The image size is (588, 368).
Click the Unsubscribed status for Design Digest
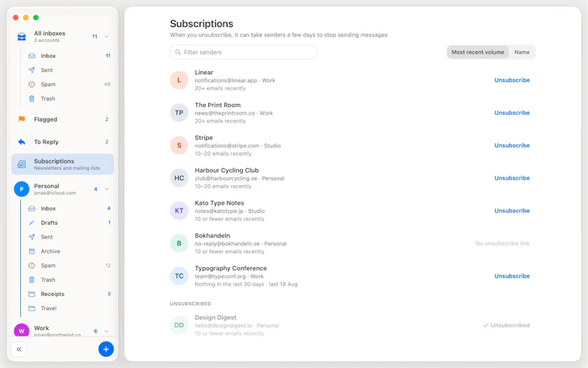(506, 325)
